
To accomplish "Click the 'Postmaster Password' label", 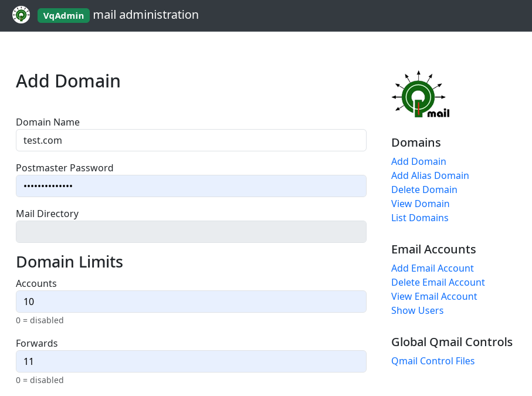I will (x=65, y=168).
